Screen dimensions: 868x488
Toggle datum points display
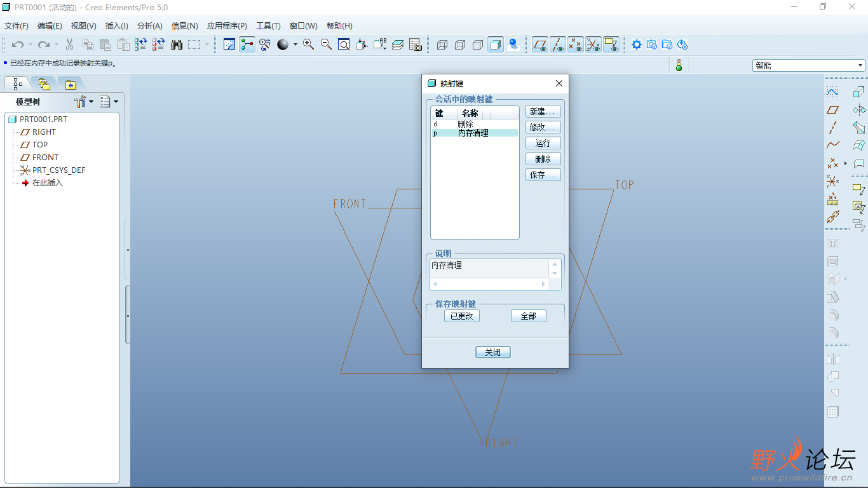tap(576, 44)
